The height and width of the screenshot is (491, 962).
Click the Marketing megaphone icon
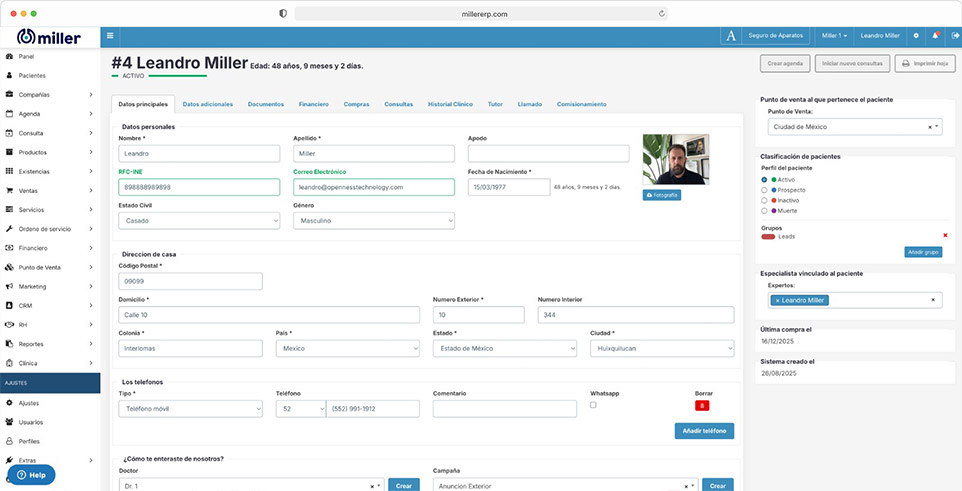point(9,287)
